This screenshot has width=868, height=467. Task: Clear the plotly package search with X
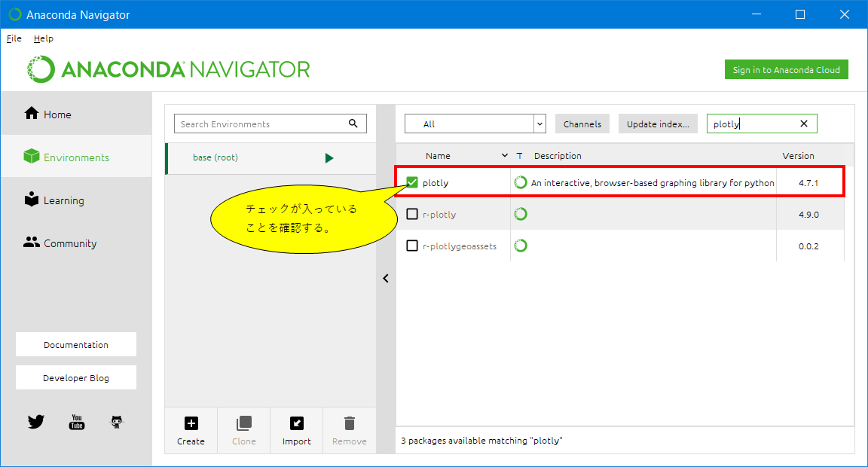click(x=804, y=124)
